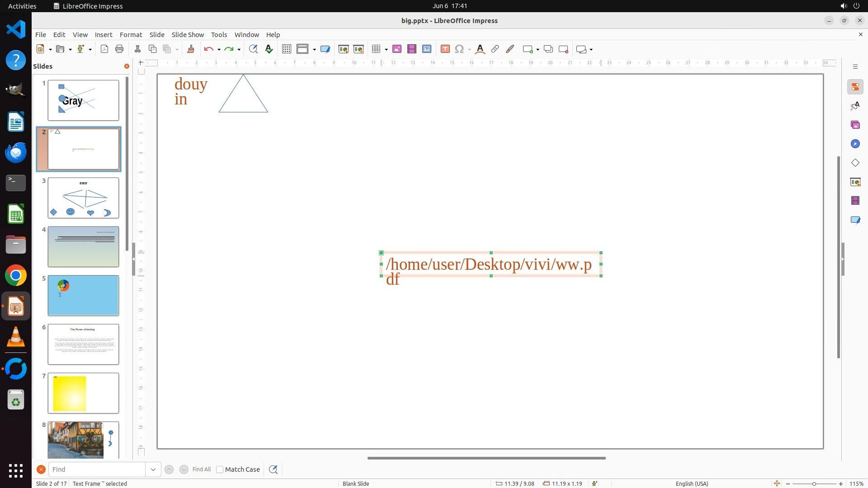The image size is (868, 488).
Task: Open the Navigator sidebar panel
Action: click(855, 144)
